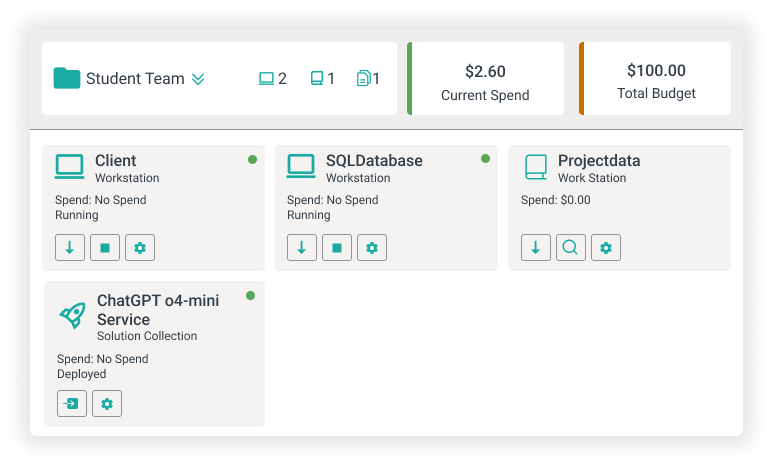The height and width of the screenshot is (466, 773).
Task: Download the Client workstation connection file
Action: click(x=69, y=248)
